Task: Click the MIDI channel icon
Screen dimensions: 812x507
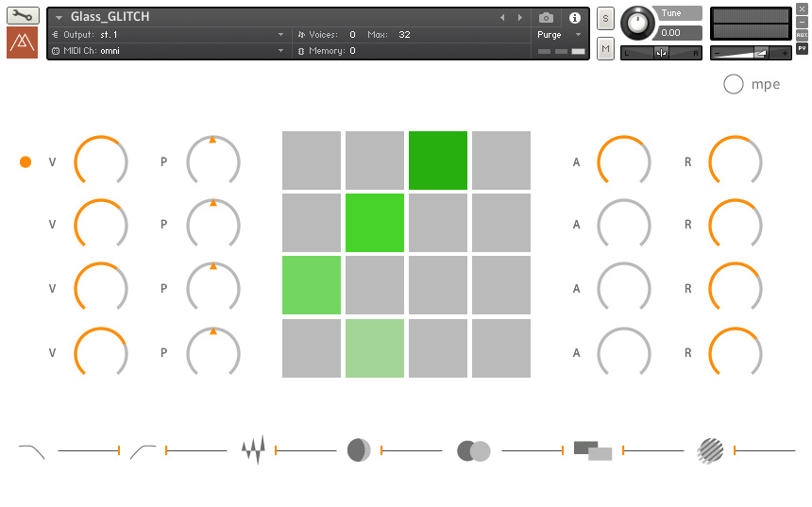Action: pos(56,51)
